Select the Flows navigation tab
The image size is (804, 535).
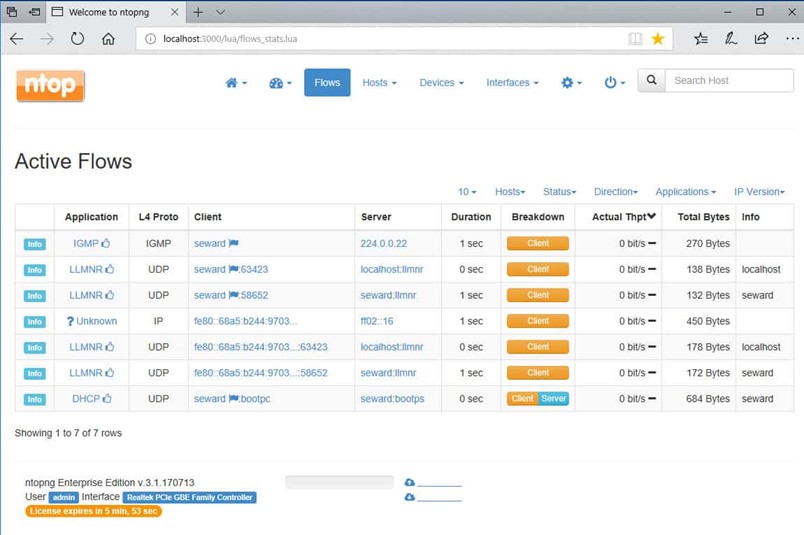pyautogui.click(x=327, y=83)
